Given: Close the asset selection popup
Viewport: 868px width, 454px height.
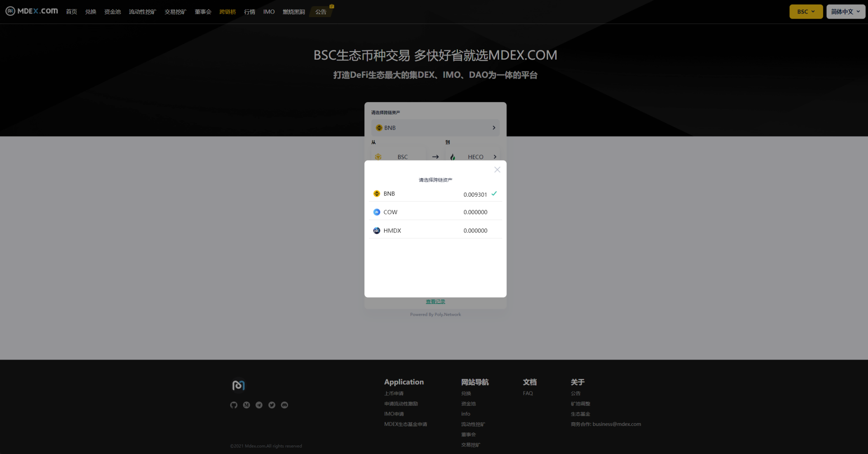Looking at the screenshot, I should (x=497, y=170).
